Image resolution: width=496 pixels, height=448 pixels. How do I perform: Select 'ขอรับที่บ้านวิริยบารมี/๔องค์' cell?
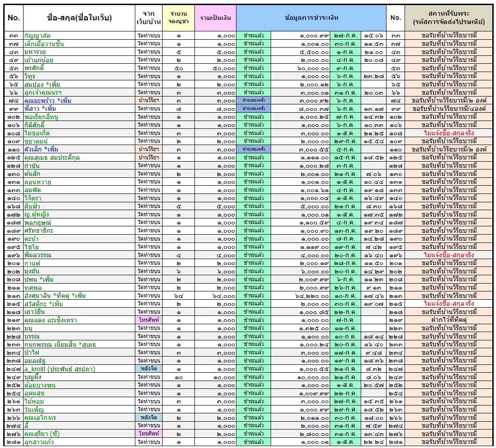pyautogui.click(x=449, y=109)
